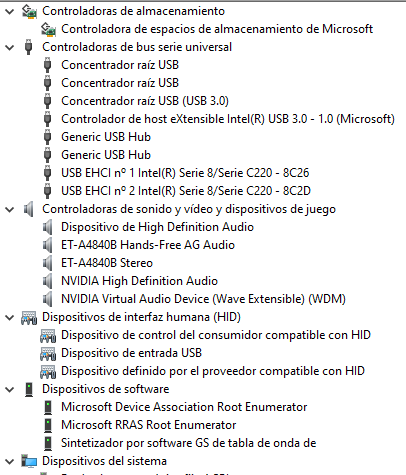This screenshot has height=475, width=406.
Task: Click the storage controller icon beside Controladoras de almacenamiento
Action: click(29, 11)
